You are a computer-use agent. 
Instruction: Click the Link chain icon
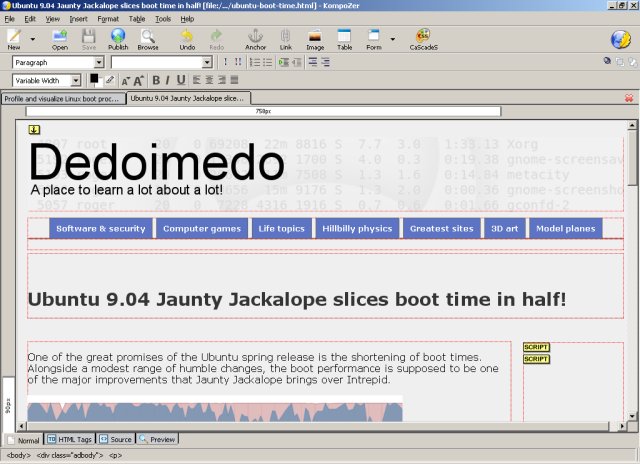point(286,39)
